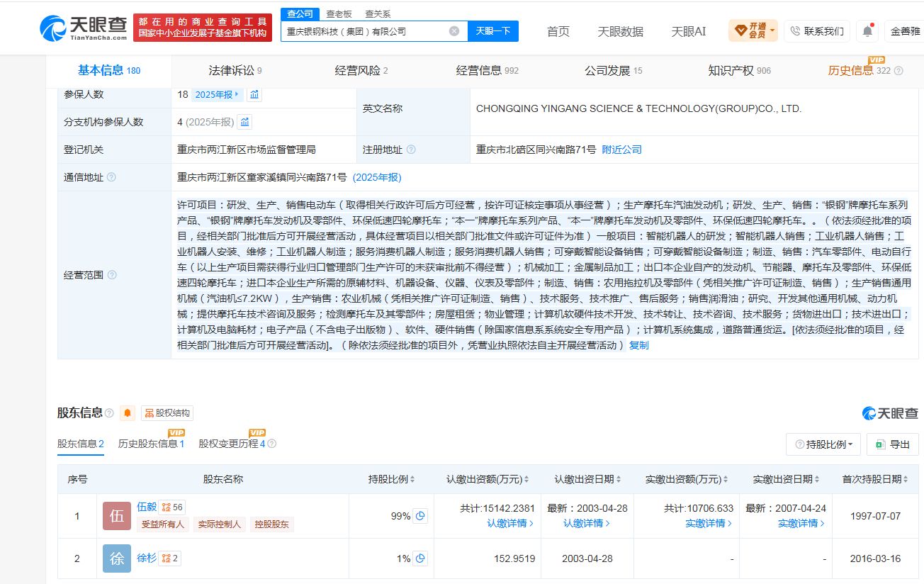The image size is (924, 584).
Task: Open chart icon next to 参保人数 2025年报
Action: pos(255,94)
